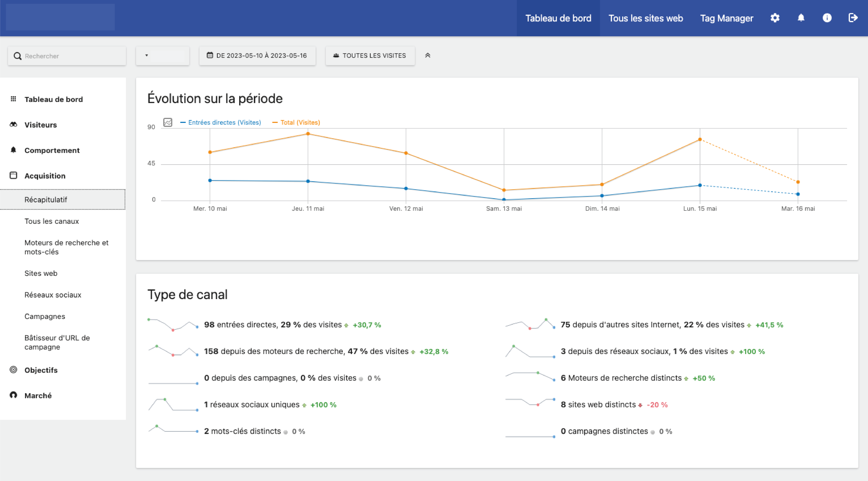
Task: Select Récapitulatif in the Acquisition menu
Action: (x=63, y=199)
